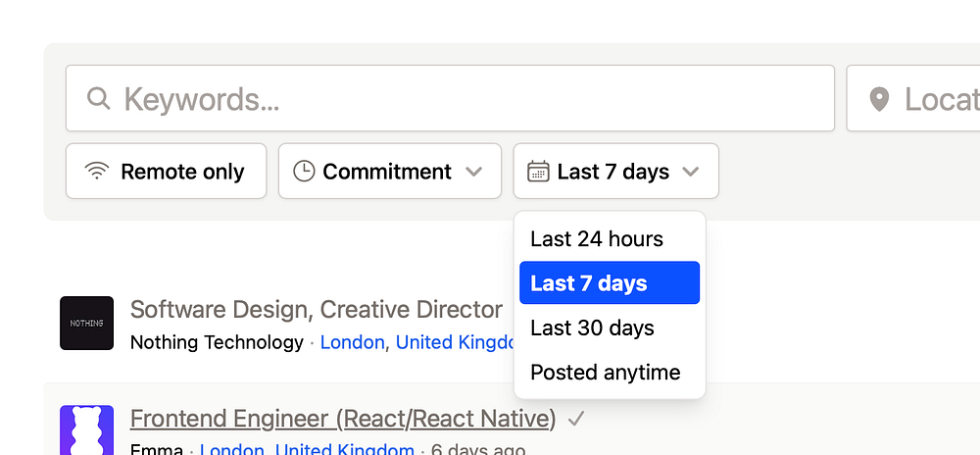Collapse the Last 7 days dropdown
Screen dimensions: 980x455
[690, 172]
